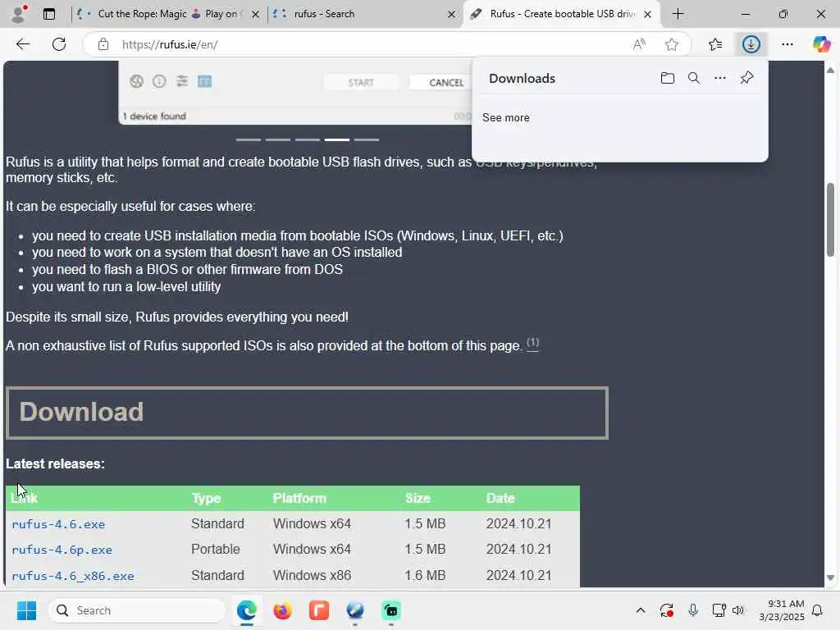Open the downloads folder icon
This screenshot has height=630, width=840.
tap(667, 78)
